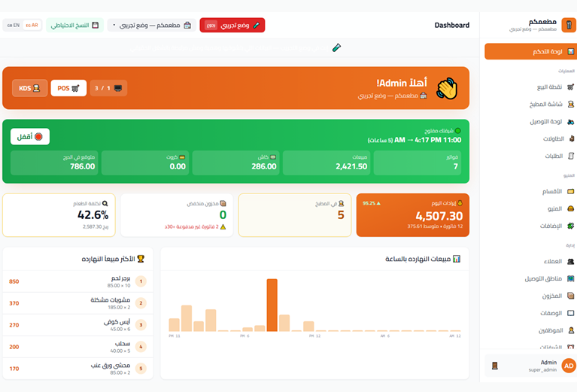Open the مخزون منخفض card showing 0
Viewport: 577px width, 392px height.
click(177, 215)
